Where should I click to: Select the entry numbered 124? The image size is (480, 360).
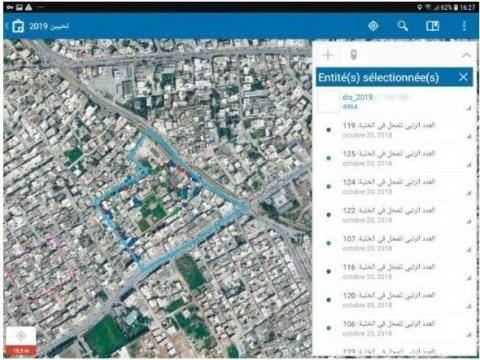(395, 187)
